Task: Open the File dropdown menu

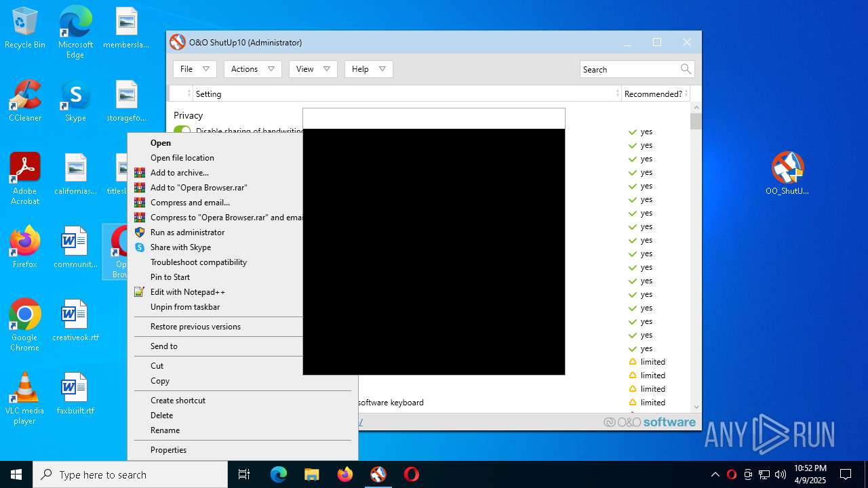Action: (x=195, y=69)
